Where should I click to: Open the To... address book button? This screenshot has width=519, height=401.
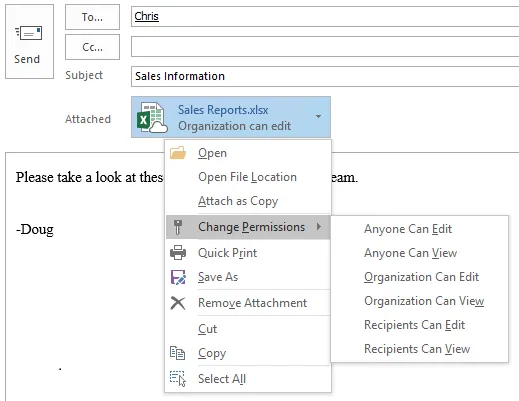[92, 17]
